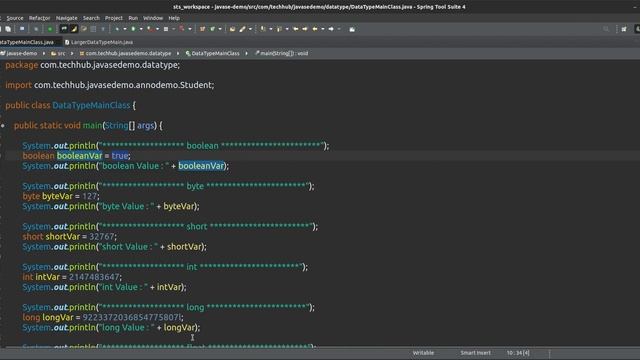Open the Back history dropdown arrow

pyautogui.click(x=322, y=29)
